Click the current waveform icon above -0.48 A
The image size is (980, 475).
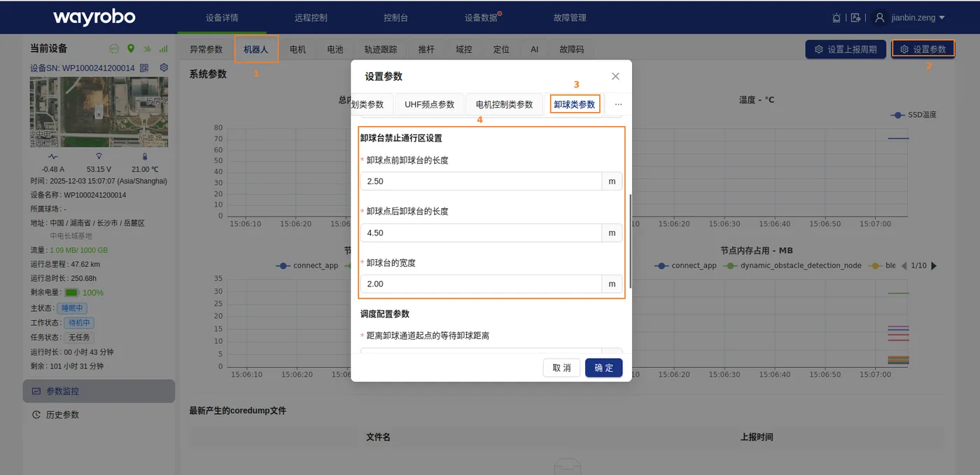click(52, 157)
